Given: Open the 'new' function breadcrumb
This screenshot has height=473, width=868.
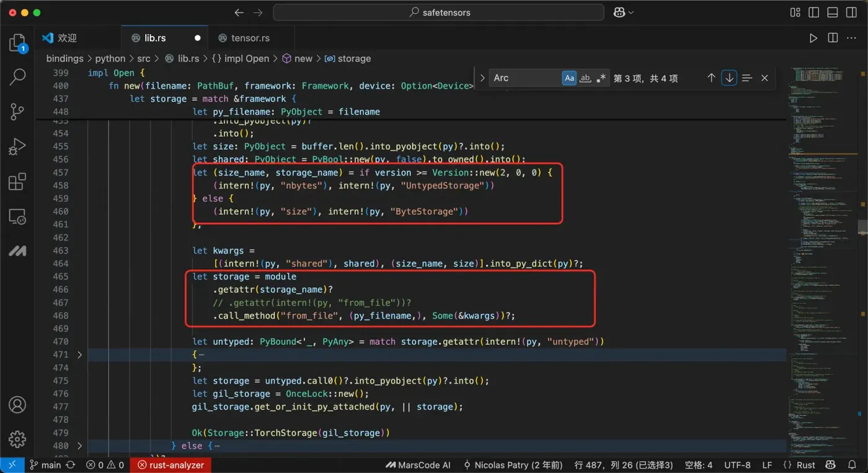Looking at the screenshot, I should click(297, 58).
